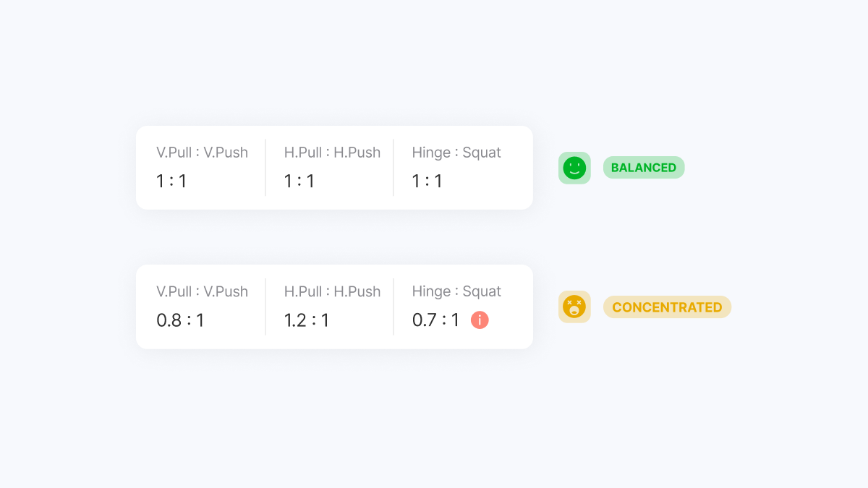Click Hinge : Squat label above 0.7 : 1
The image size is (868, 488).
(456, 291)
